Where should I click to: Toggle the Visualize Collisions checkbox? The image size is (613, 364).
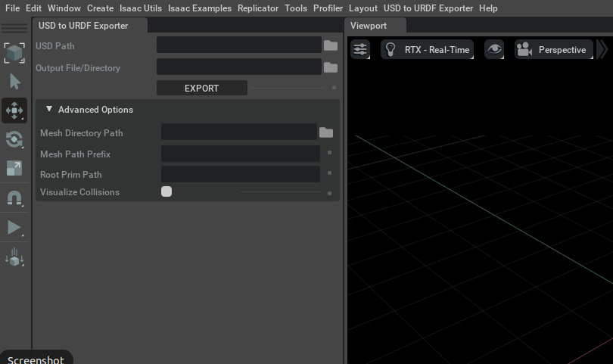(x=166, y=191)
